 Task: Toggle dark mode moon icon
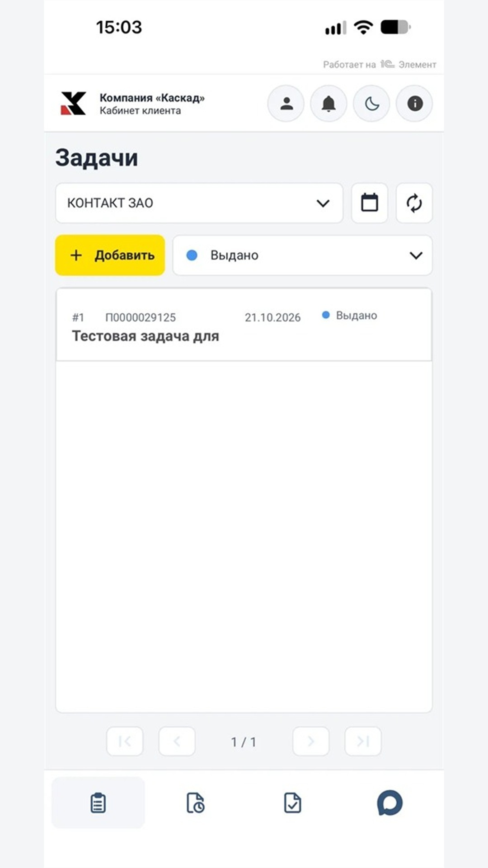click(x=371, y=104)
